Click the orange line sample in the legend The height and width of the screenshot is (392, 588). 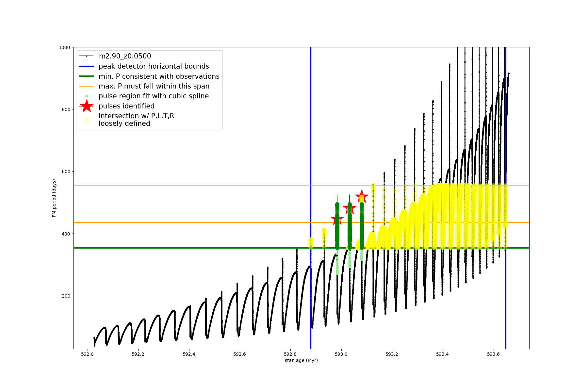point(87,86)
